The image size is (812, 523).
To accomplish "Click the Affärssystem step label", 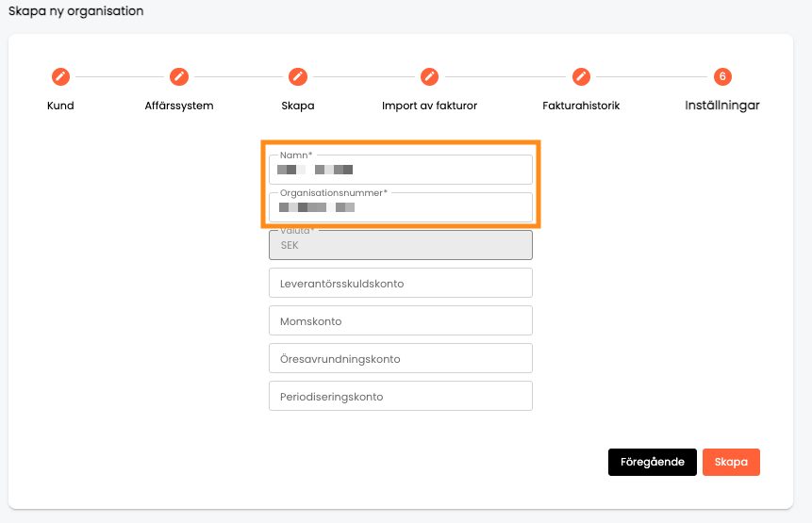I will (179, 106).
